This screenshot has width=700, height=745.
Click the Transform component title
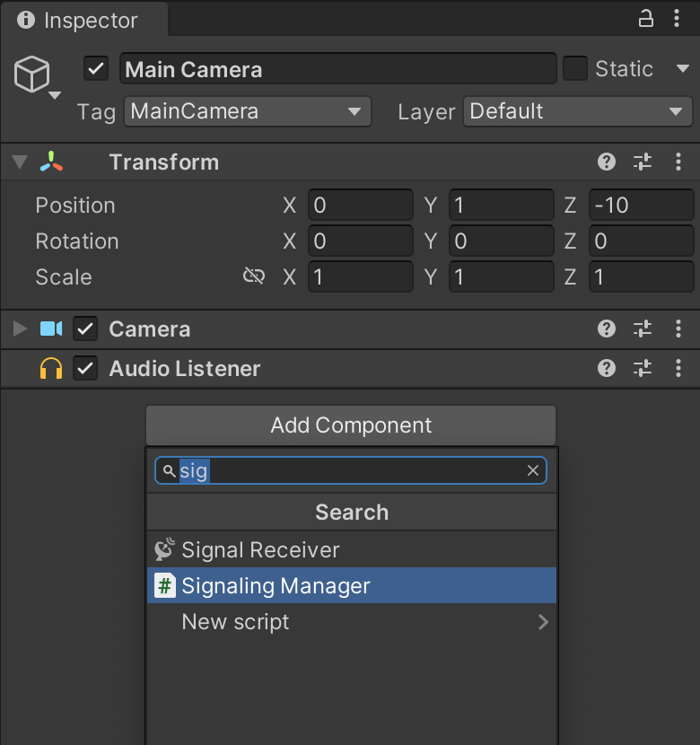(x=164, y=162)
